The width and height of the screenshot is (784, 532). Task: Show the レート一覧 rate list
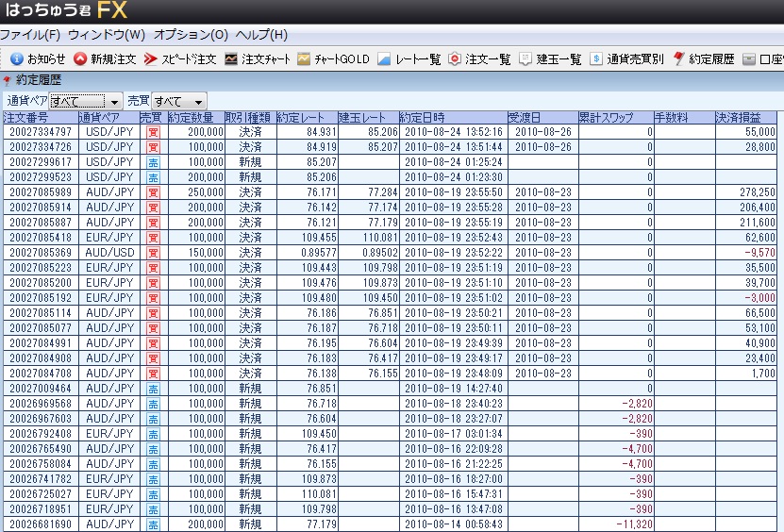pyautogui.click(x=384, y=58)
